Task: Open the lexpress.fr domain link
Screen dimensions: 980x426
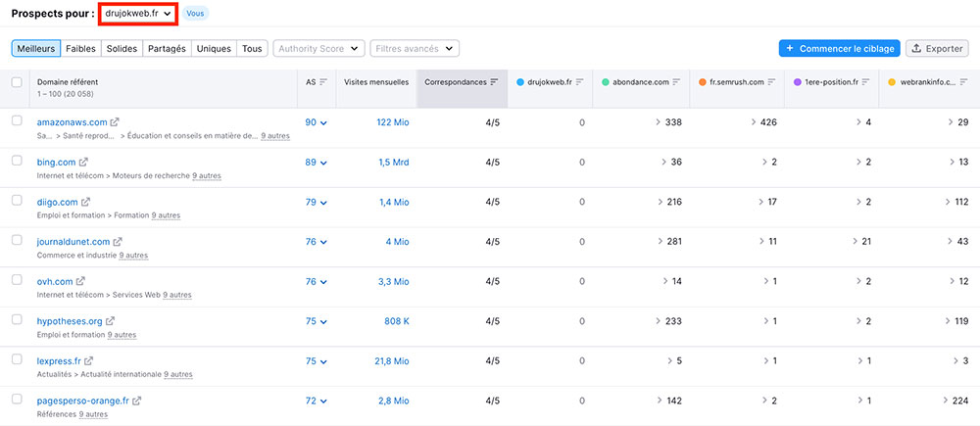Action: 59,361
